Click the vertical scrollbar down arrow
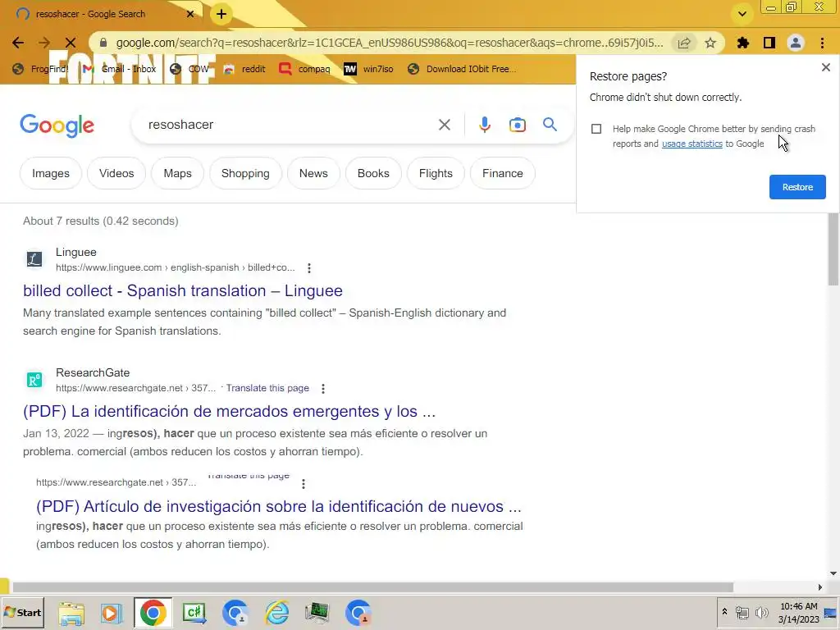 click(833, 573)
